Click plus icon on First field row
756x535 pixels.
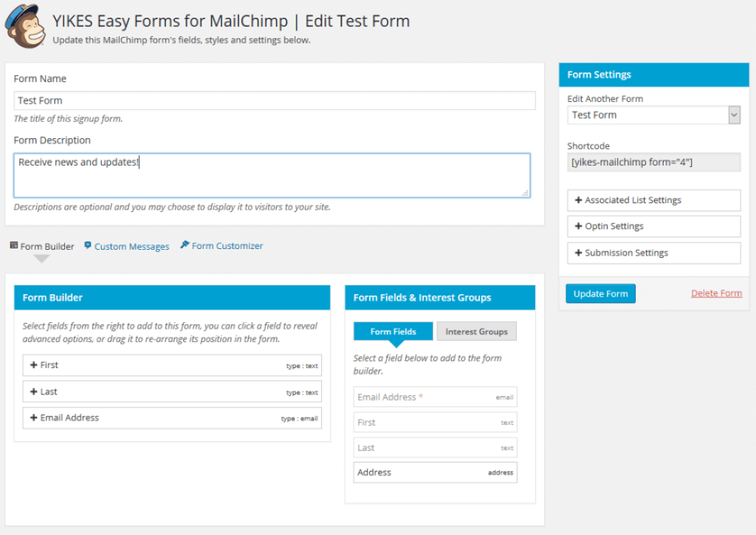33,365
